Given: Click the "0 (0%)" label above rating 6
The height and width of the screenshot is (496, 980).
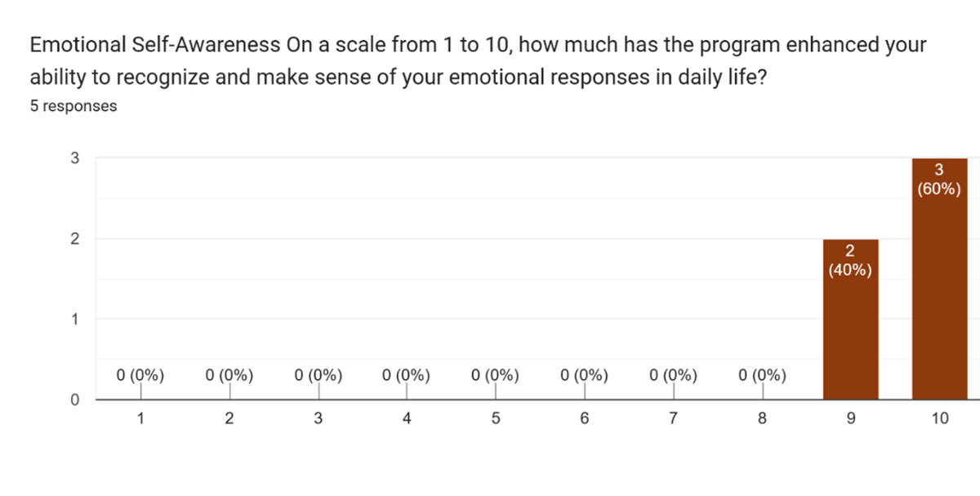Looking at the screenshot, I should [585, 376].
